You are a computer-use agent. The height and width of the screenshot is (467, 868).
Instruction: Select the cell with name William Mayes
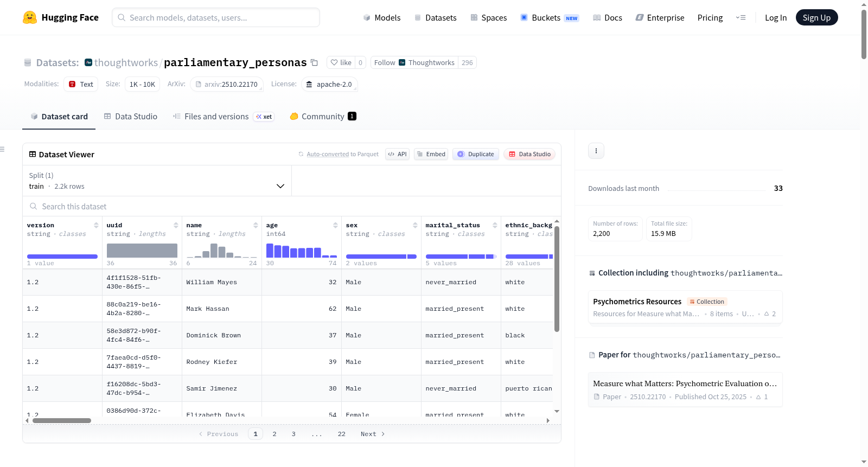tap(222, 282)
